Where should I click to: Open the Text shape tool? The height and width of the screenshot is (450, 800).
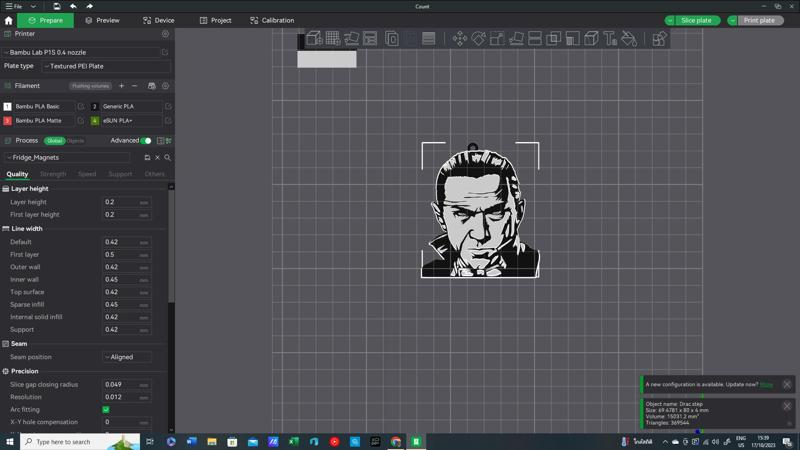pos(610,39)
